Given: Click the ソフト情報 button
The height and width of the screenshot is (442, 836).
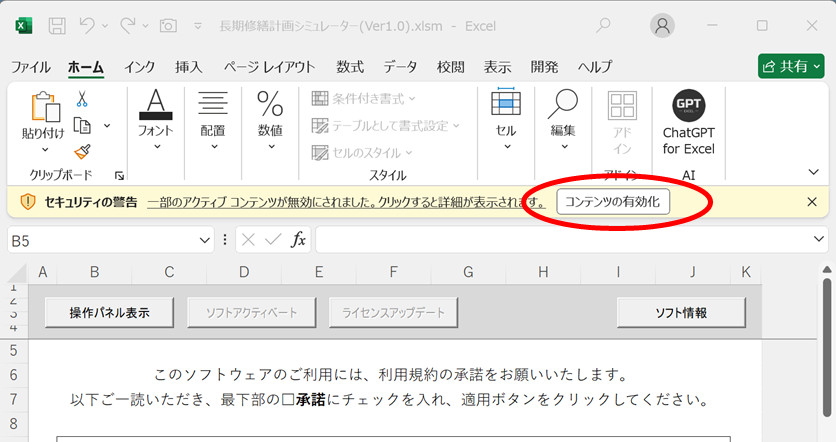Looking at the screenshot, I should [680, 312].
